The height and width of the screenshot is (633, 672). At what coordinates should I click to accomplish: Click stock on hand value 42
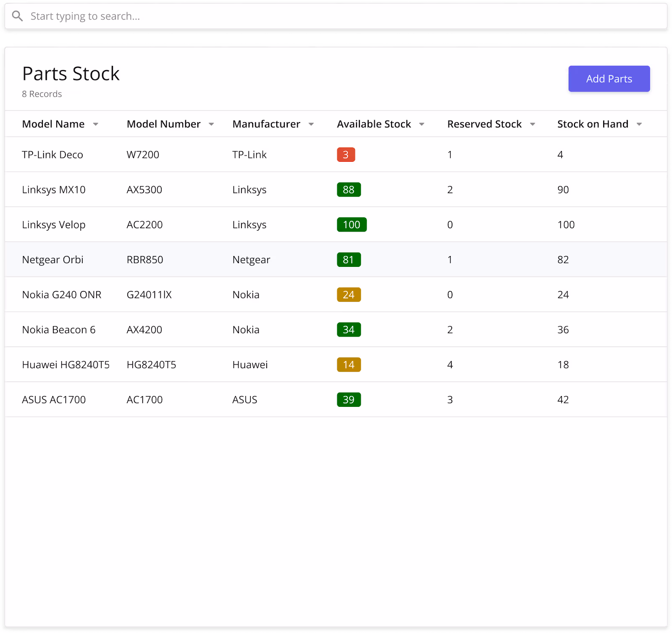pyautogui.click(x=563, y=400)
